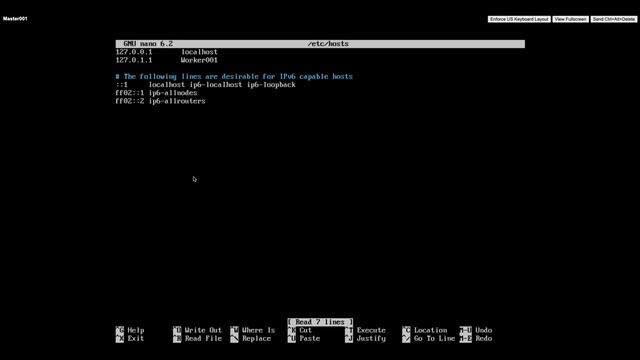
Task: Click the ip6-localhost entry
Action: click(x=216, y=84)
